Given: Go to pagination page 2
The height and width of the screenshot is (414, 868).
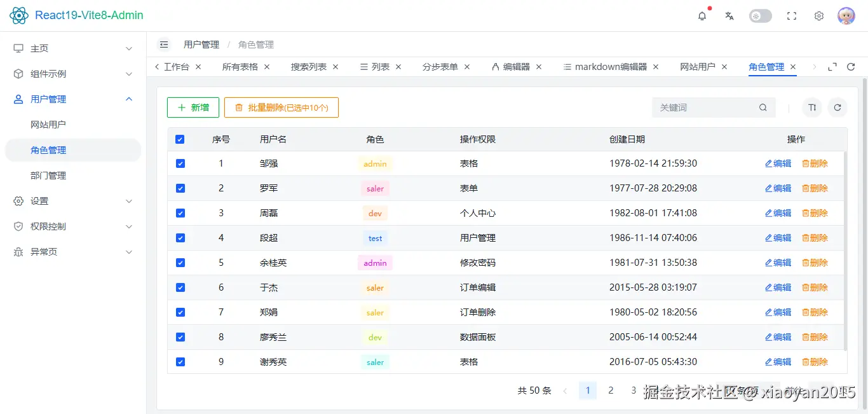Looking at the screenshot, I should click(x=611, y=390).
